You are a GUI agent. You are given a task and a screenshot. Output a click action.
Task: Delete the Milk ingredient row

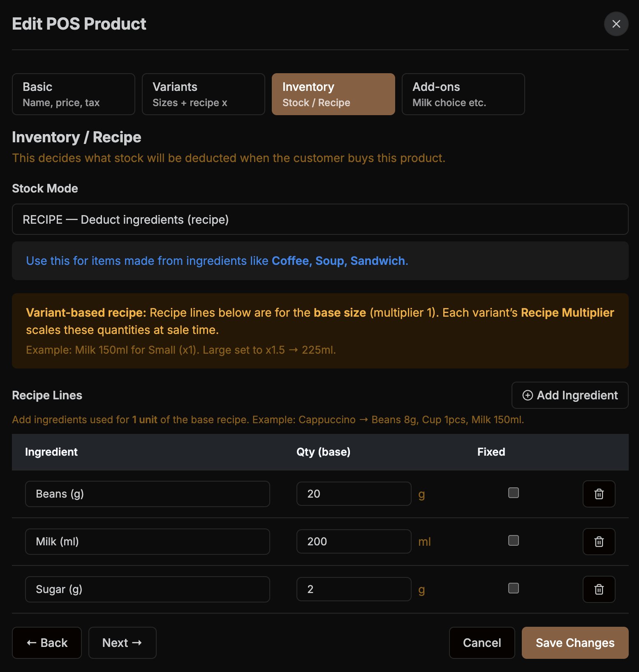tap(599, 542)
